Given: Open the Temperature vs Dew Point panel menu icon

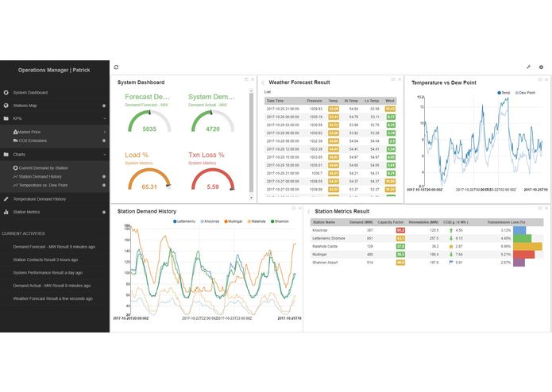Looking at the screenshot, I should point(540,79).
